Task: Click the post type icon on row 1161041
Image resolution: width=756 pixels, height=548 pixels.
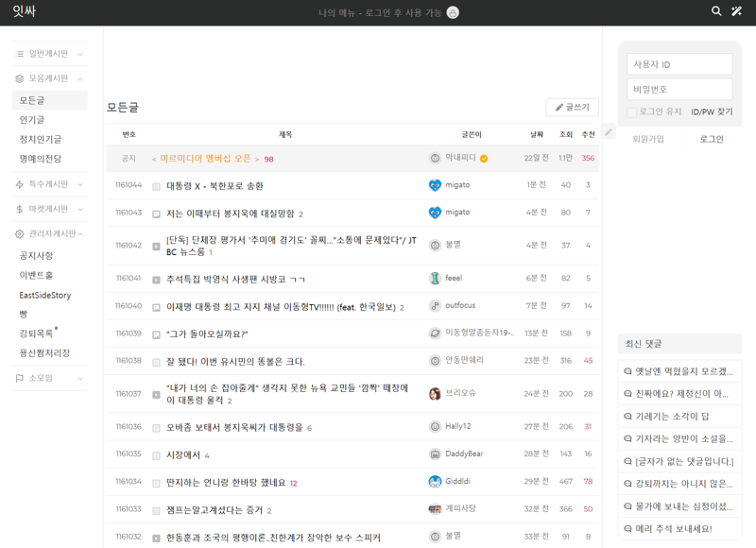Action: [156, 280]
